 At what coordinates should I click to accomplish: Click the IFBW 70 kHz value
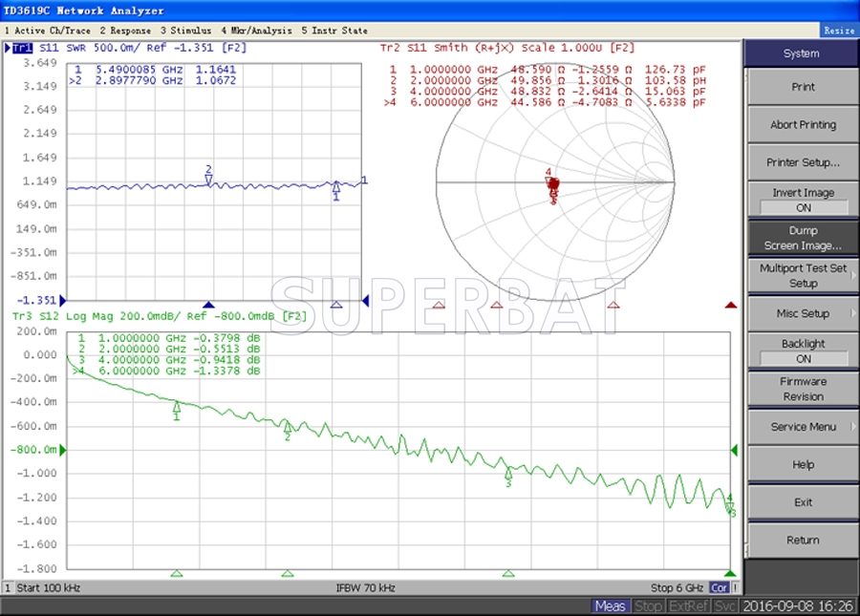pos(365,588)
